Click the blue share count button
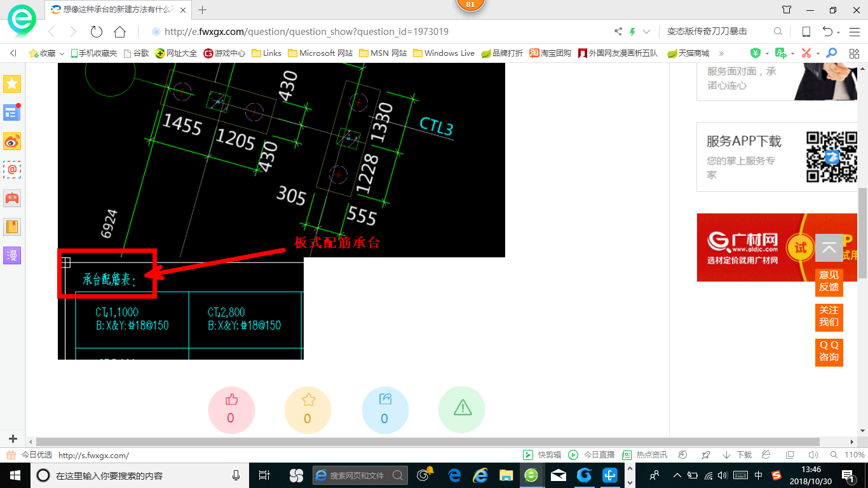The height and width of the screenshot is (488, 868). point(385,410)
